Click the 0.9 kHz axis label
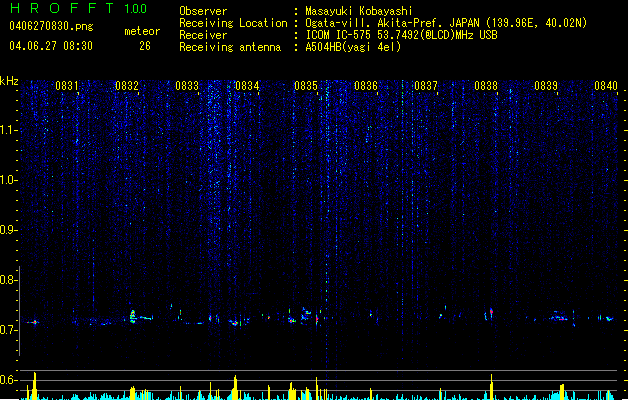This screenshot has width=629, height=400. coord(8,230)
